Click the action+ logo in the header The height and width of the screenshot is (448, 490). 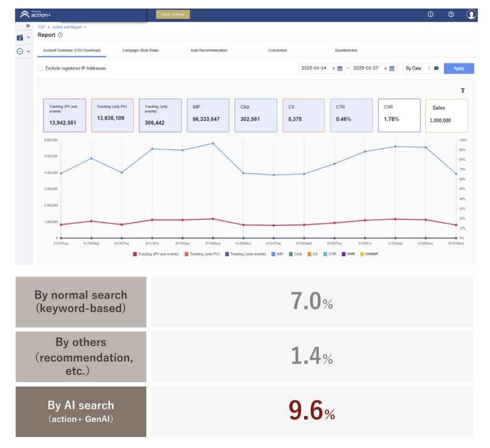[36, 14]
